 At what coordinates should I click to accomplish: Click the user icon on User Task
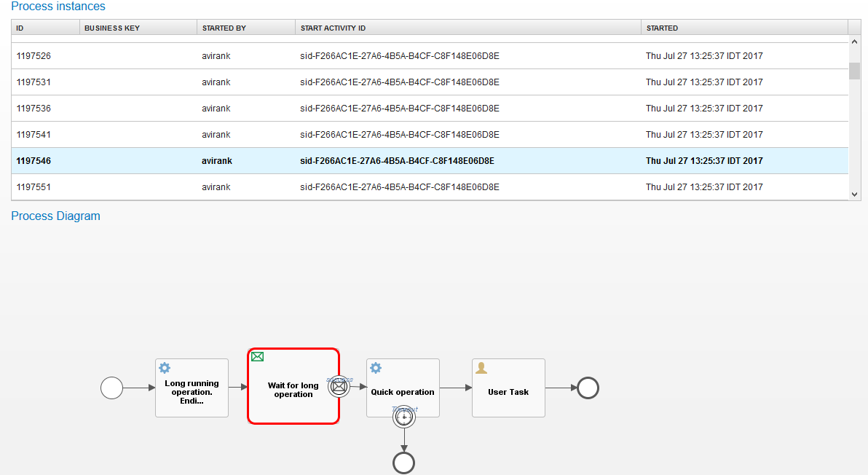point(481,368)
